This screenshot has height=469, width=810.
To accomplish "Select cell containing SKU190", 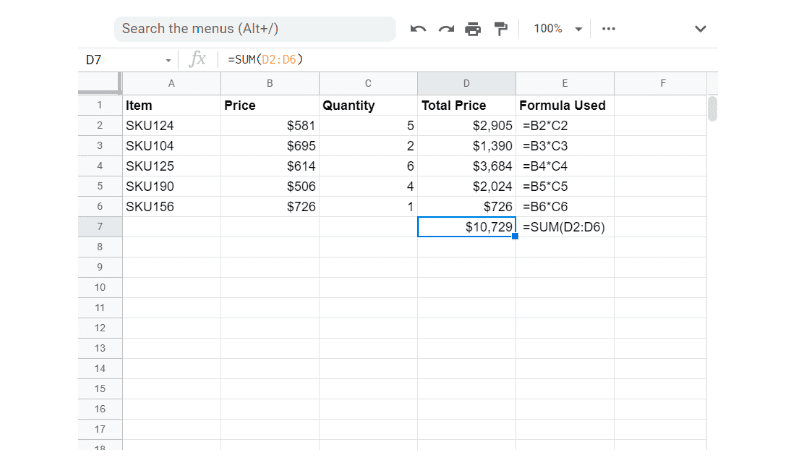I will (171, 186).
